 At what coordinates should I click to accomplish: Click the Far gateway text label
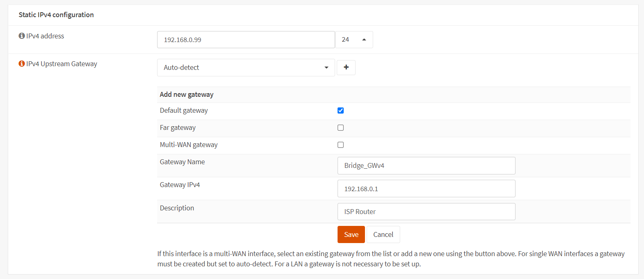178,127
